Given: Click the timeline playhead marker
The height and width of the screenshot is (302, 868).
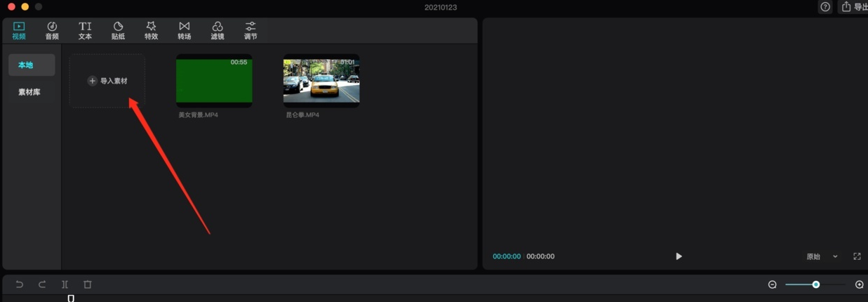Looking at the screenshot, I should point(71,298).
